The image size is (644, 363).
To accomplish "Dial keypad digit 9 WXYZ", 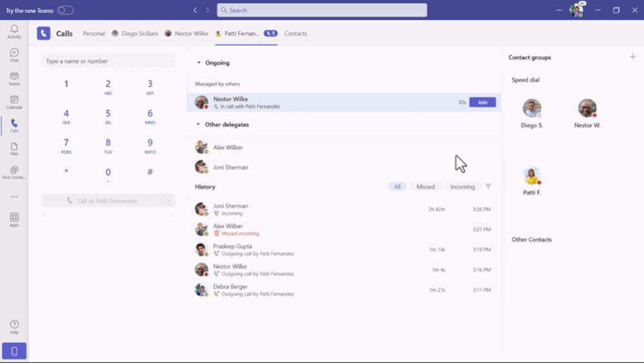I will coord(150,145).
